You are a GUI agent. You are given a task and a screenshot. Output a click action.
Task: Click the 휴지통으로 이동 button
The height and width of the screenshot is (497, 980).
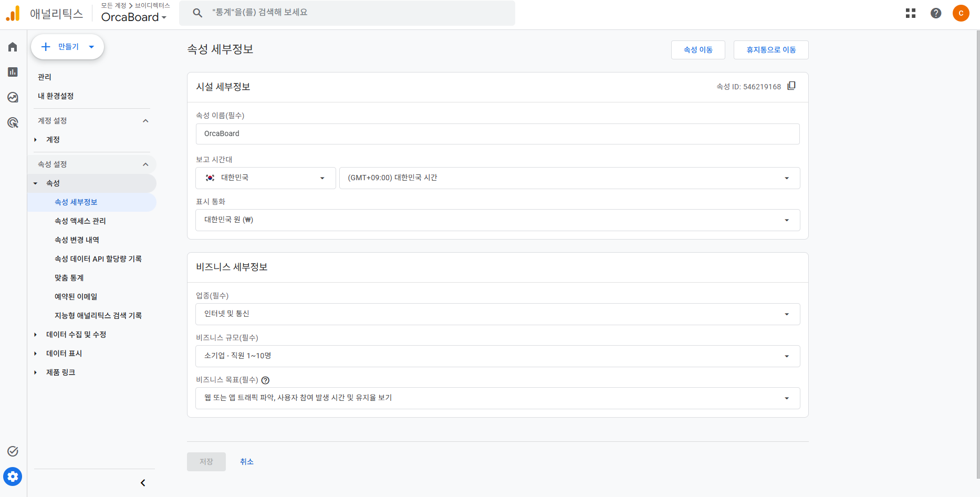771,50
